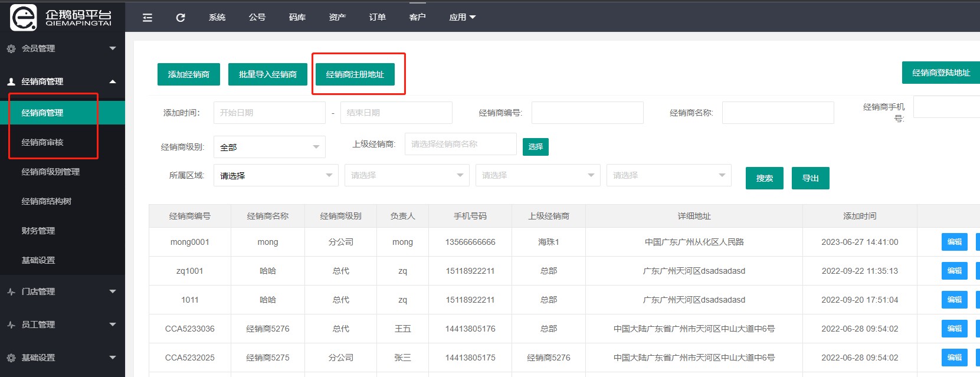Click the 经销商注册地址 button
The width and height of the screenshot is (980, 377).
pos(355,74)
